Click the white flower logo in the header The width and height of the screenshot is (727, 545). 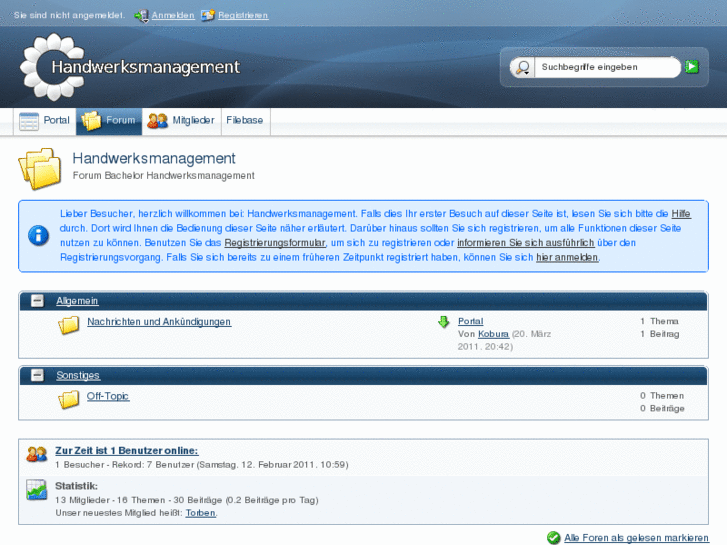(x=52, y=66)
